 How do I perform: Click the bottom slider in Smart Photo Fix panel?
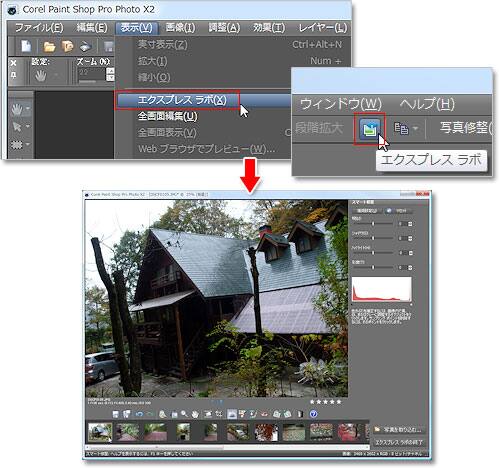point(373,267)
